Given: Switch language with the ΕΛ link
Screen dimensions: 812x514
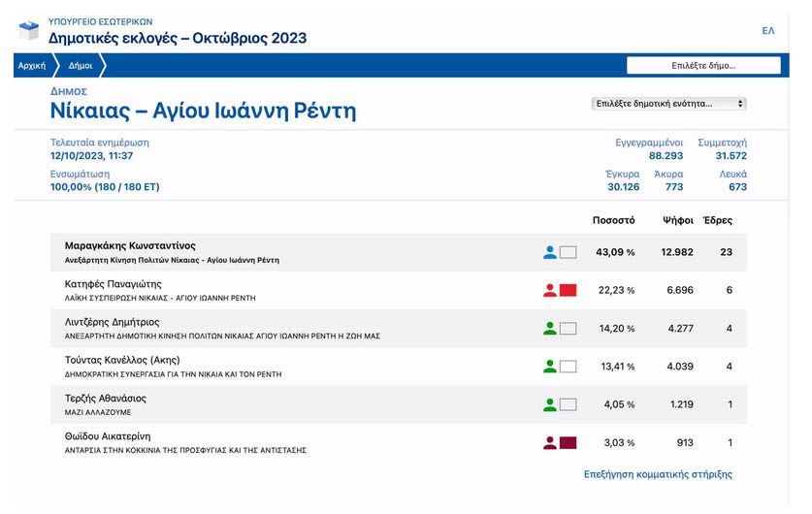Looking at the screenshot, I should point(768,31).
